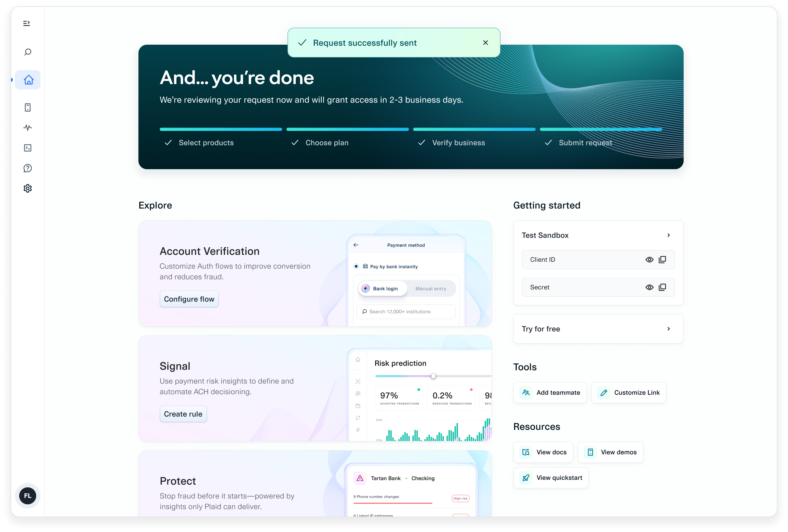Click the Test Sandbox title
This screenshot has height=532, width=788.
(x=545, y=235)
